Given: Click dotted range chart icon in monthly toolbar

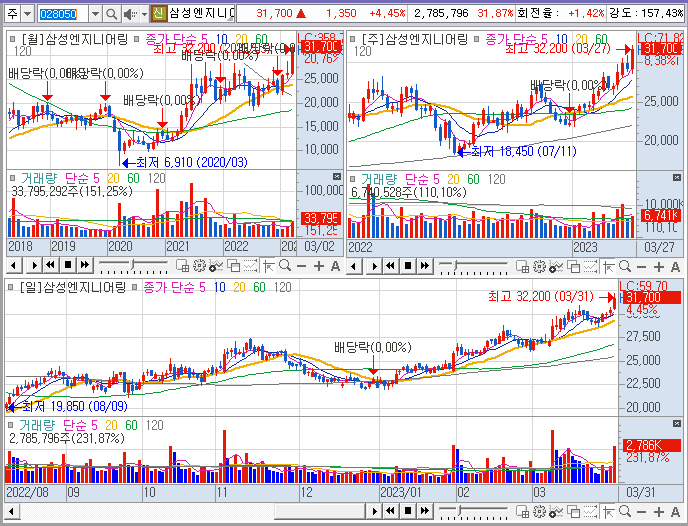Looking at the screenshot, I should coord(250,266).
